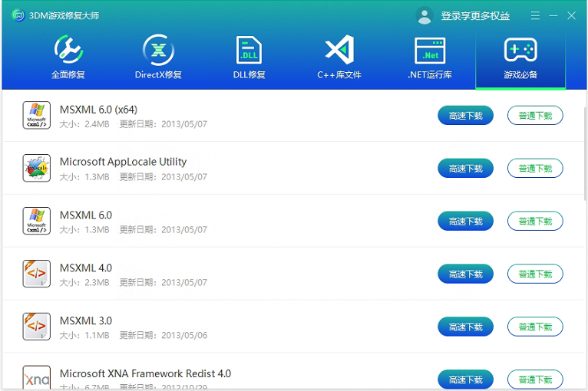588x391 pixels.
Task: Click 普通下载 for MSXML 6.0 (x64)
Action: 535,115
